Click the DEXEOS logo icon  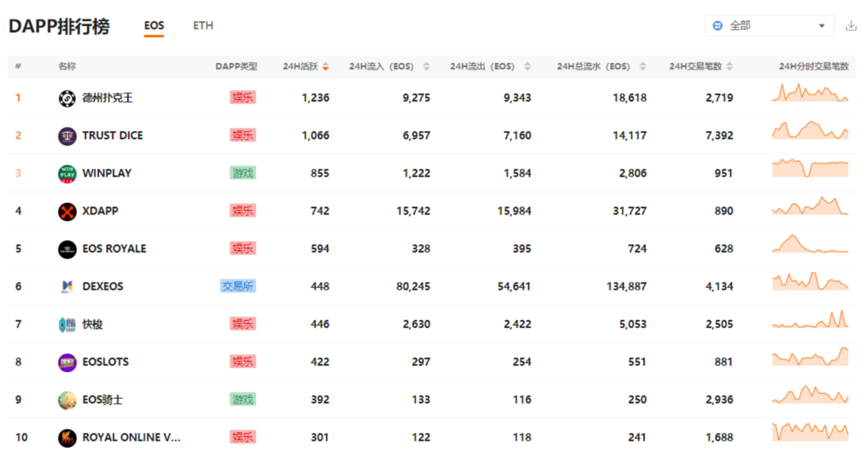[x=67, y=287]
